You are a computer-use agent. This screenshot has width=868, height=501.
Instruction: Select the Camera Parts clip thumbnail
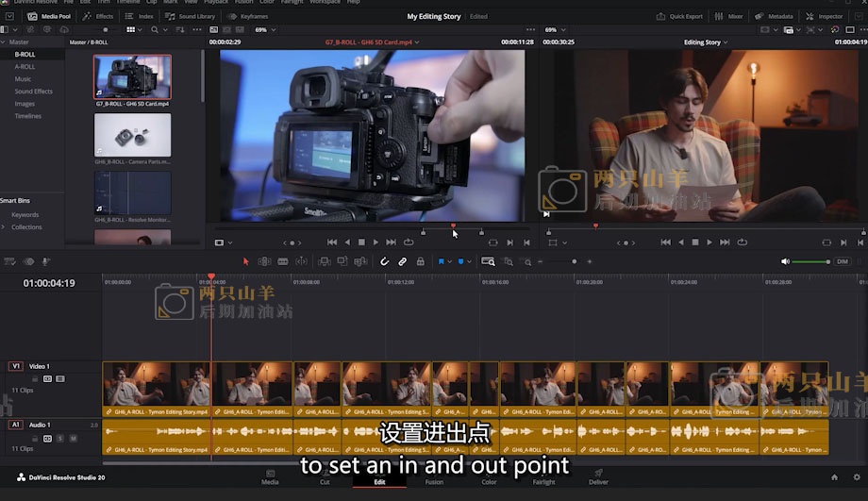[132, 135]
